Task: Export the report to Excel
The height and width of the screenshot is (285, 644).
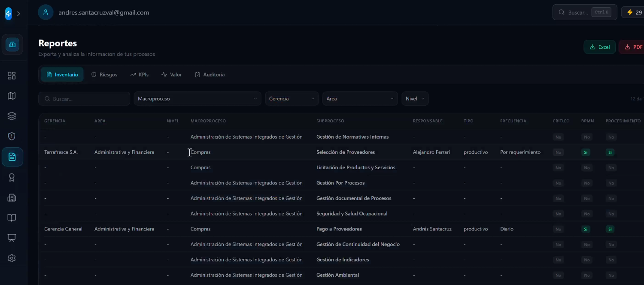Action: pos(599,47)
